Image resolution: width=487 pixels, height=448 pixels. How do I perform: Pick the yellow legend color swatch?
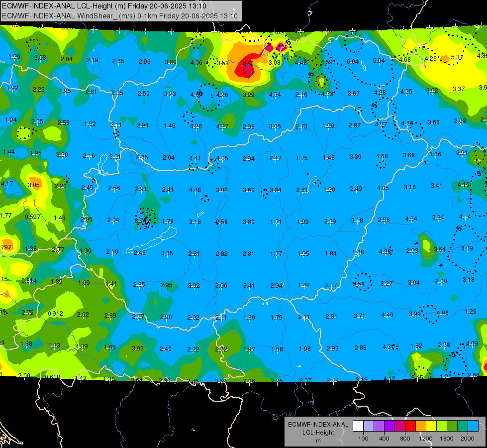point(431,426)
